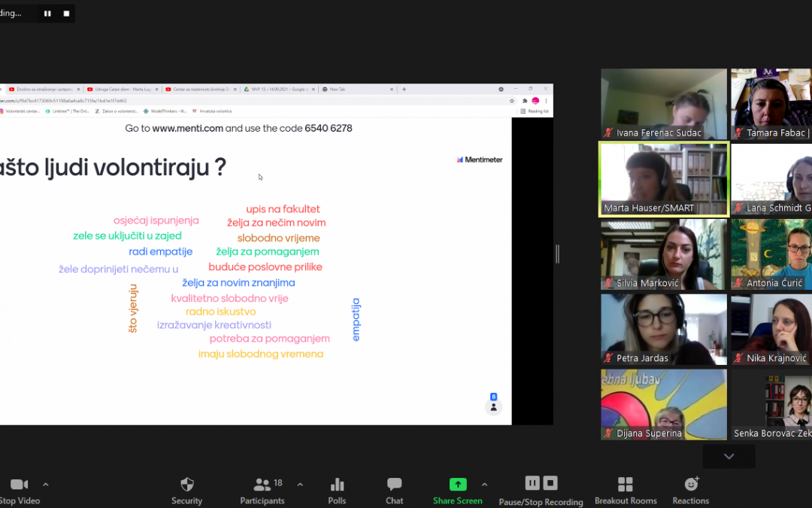This screenshot has height=508, width=812.
Task: Click the menti.com code 6540 6278 text
Action: (x=329, y=128)
